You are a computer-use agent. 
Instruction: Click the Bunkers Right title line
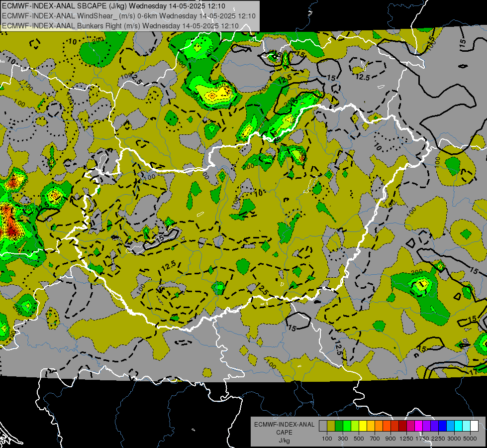pyautogui.click(x=120, y=26)
